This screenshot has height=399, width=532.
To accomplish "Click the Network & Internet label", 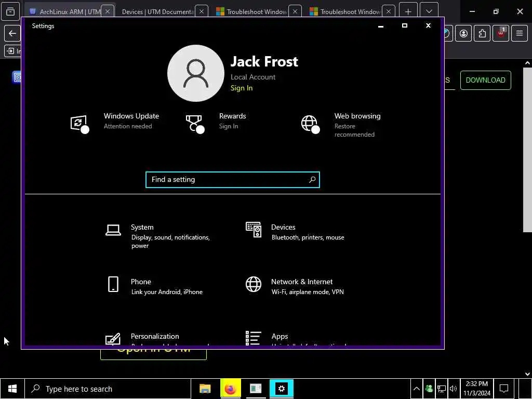I will pyautogui.click(x=302, y=282).
